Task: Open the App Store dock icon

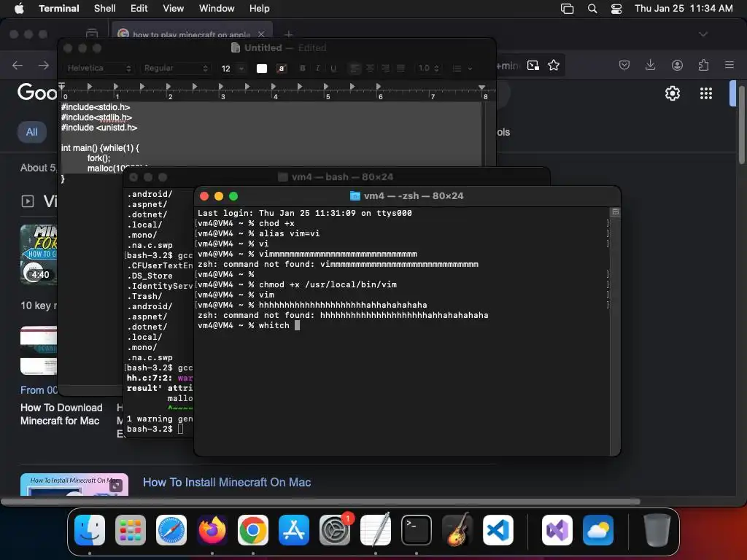Action: (294, 530)
